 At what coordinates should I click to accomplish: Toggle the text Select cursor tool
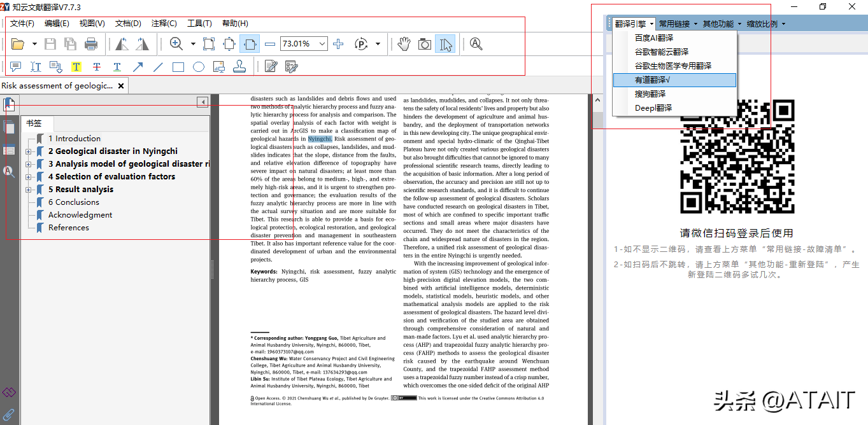pyautogui.click(x=446, y=44)
